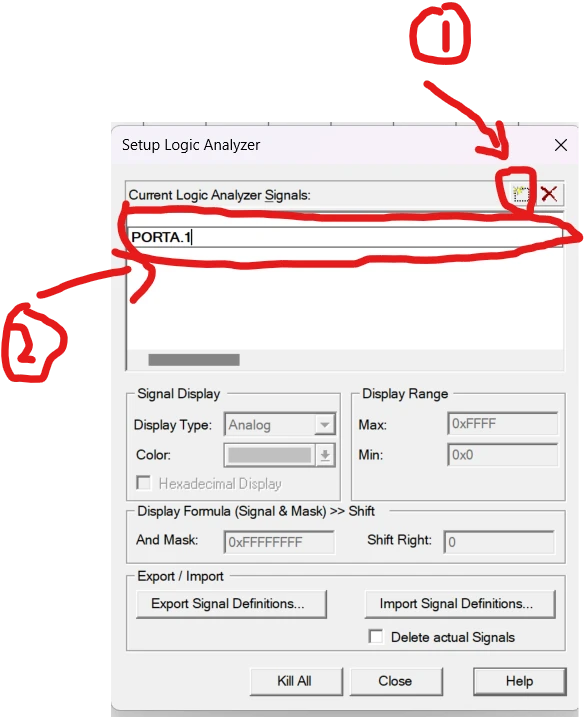Viewport: 584px width, 717px height.
Task: Click the Shift Right input field
Action: pyautogui.click(x=499, y=542)
